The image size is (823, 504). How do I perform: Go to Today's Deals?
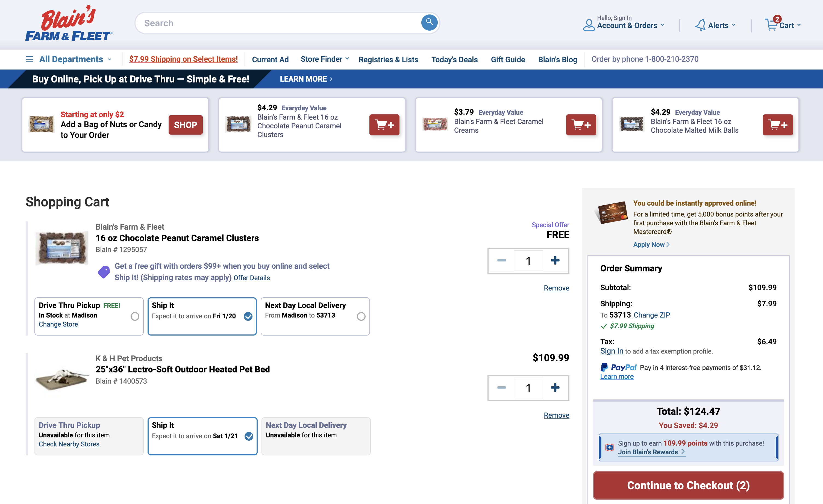454,60
